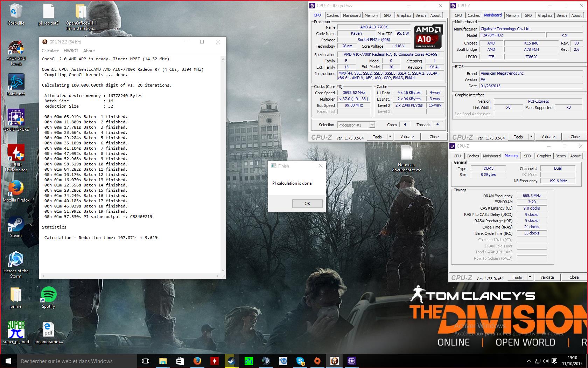Click Close button in Mainboard CPU-Z window
The width and height of the screenshot is (588, 368).
click(575, 137)
